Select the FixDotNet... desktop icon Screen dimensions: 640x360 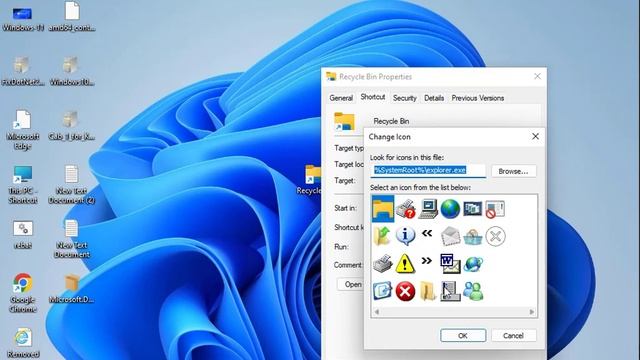click(x=22, y=71)
